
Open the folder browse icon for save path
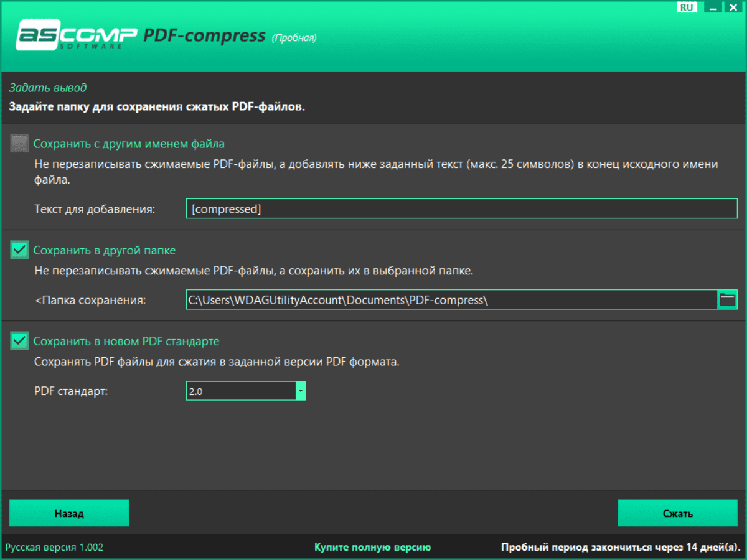tap(728, 299)
